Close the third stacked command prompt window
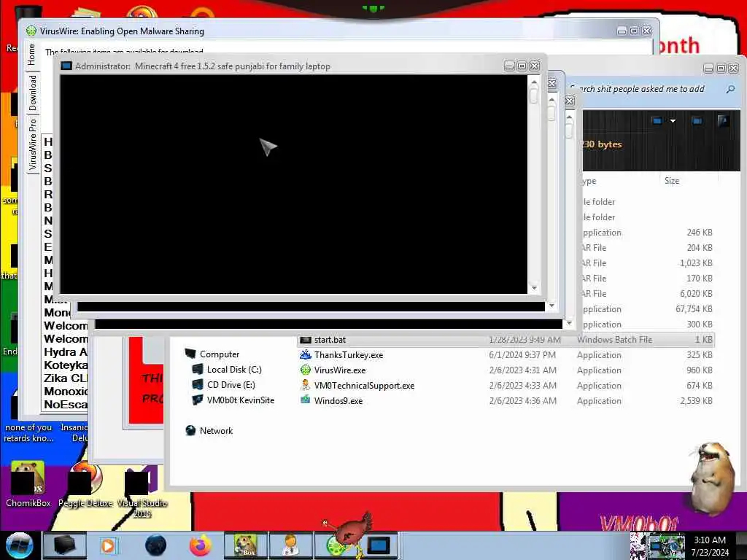This screenshot has width=747, height=560. point(570,101)
